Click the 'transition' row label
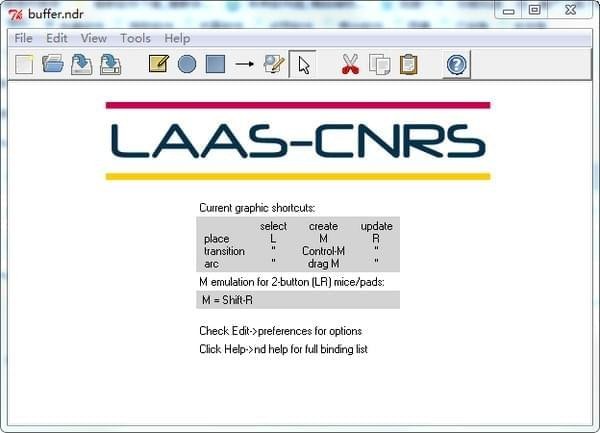The image size is (600, 433). (224, 251)
